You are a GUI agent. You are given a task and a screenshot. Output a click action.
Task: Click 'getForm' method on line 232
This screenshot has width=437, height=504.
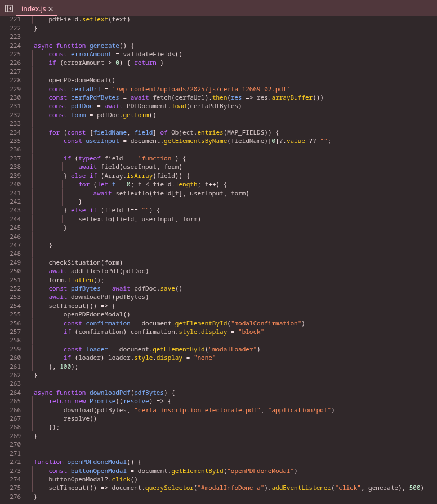(x=136, y=115)
